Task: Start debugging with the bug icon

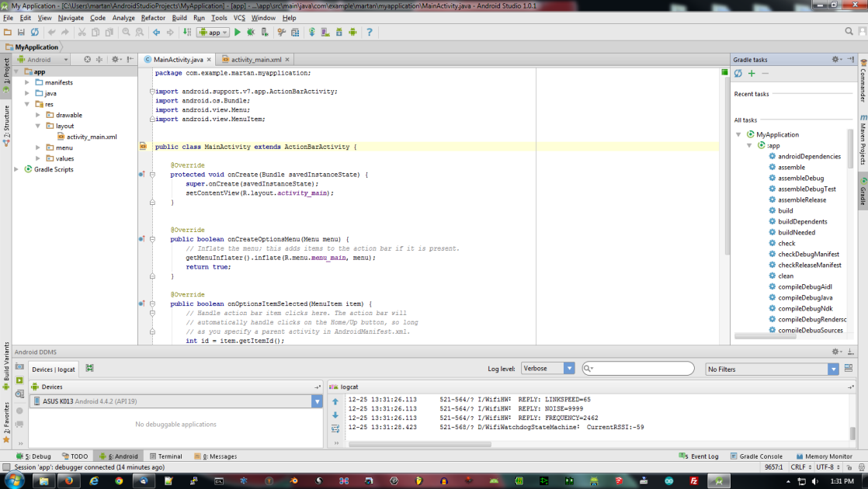Action: [x=251, y=32]
